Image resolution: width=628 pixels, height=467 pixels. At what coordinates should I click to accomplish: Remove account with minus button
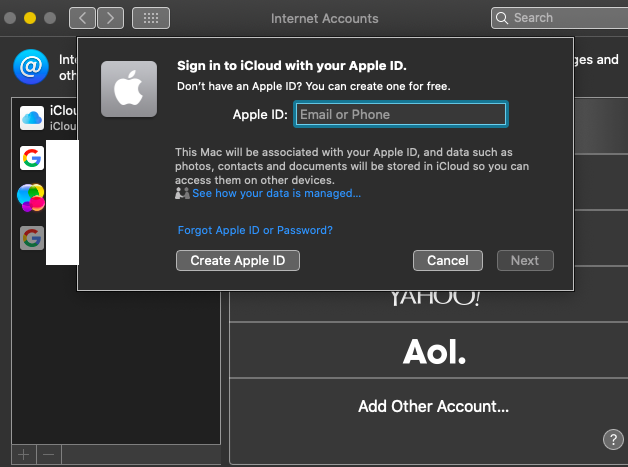pyautogui.click(x=49, y=455)
